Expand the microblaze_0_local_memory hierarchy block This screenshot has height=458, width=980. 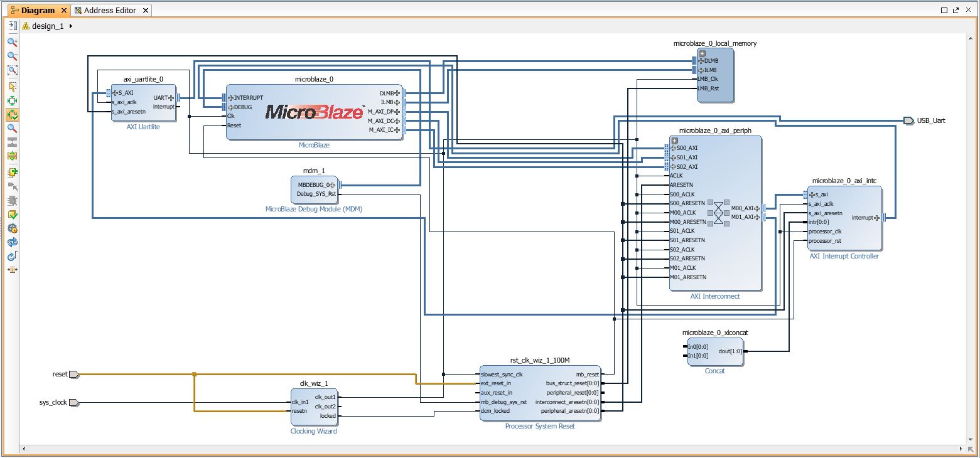[x=703, y=53]
